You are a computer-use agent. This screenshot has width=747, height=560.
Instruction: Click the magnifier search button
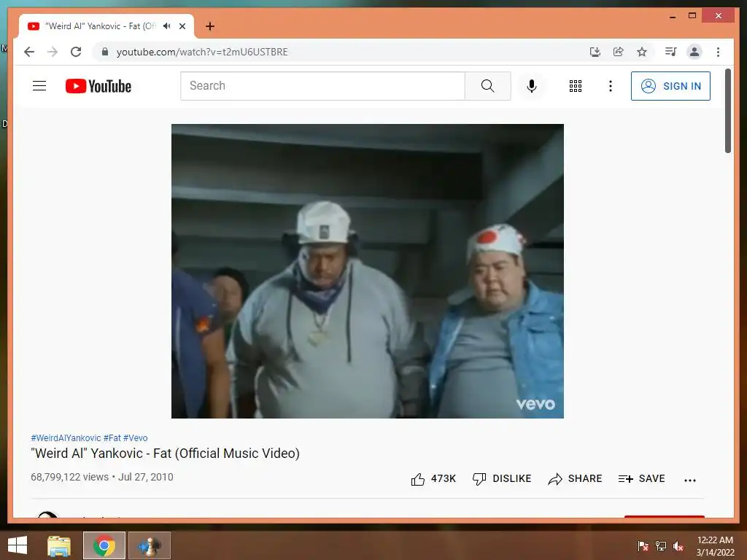488,86
